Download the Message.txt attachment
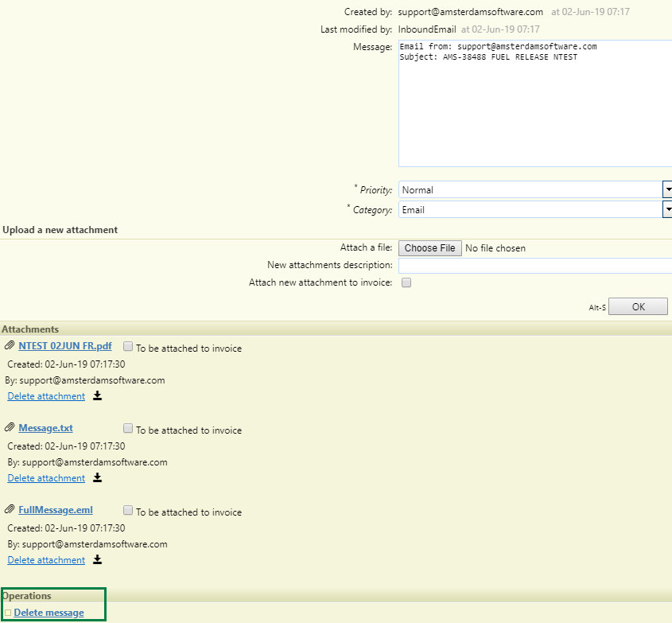Viewport: 672px width, 623px height. [96, 477]
